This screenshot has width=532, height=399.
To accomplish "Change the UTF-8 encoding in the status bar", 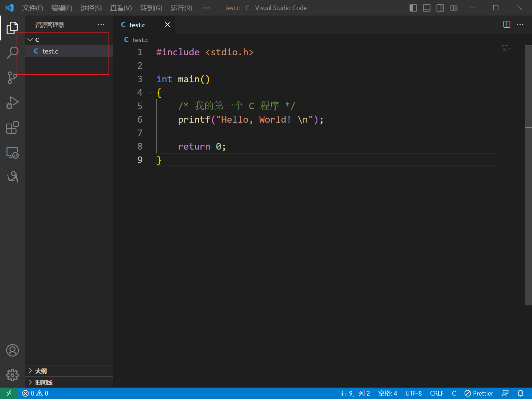I will (413, 393).
